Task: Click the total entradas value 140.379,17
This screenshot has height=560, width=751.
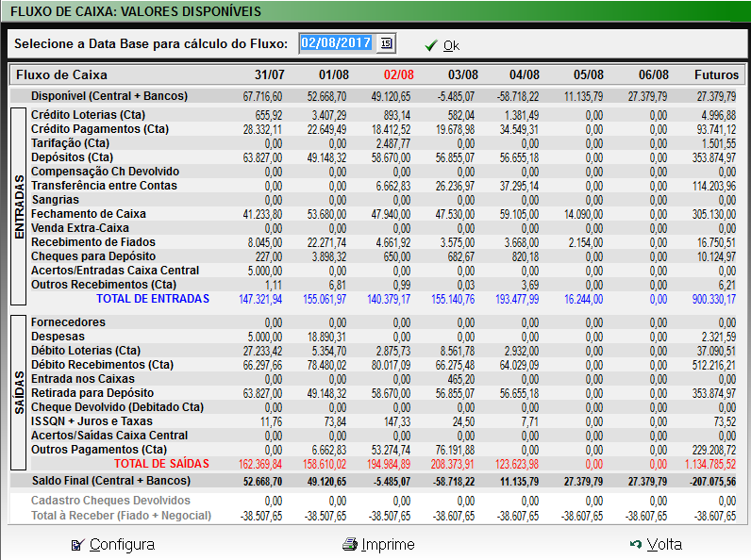Action: click(x=389, y=300)
